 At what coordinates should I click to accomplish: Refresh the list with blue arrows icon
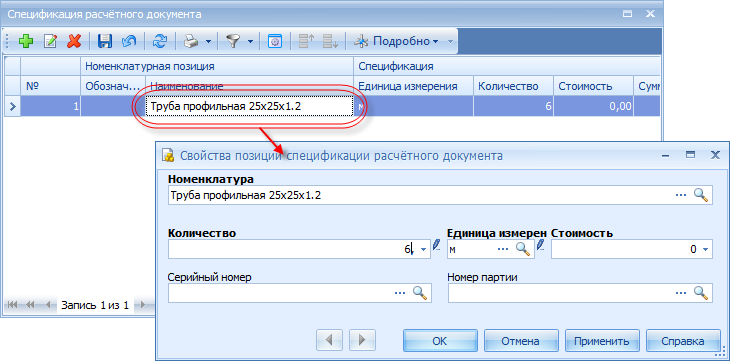point(160,41)
